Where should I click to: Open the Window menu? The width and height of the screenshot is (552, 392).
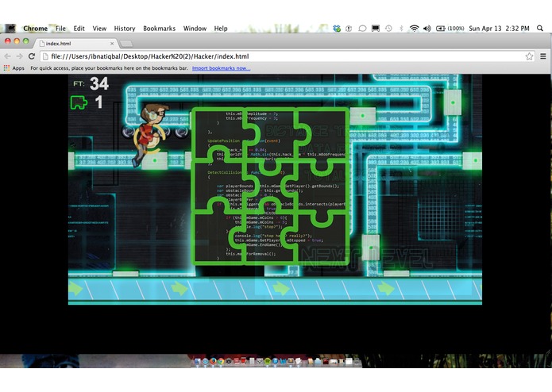point(195,29)
